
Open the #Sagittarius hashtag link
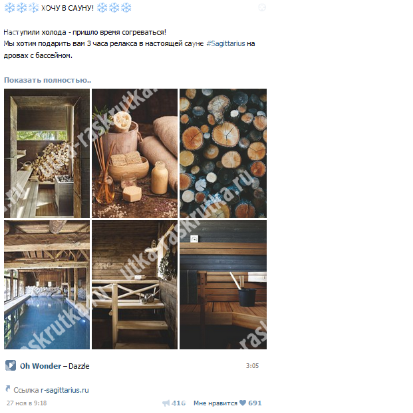pyautogui.click(x=226, y=43)
